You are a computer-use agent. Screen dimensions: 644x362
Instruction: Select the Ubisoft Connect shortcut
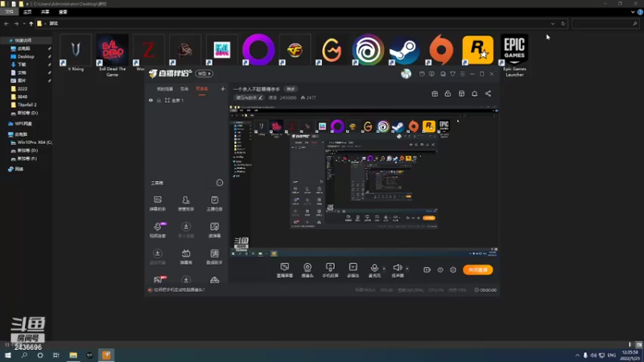368,50
